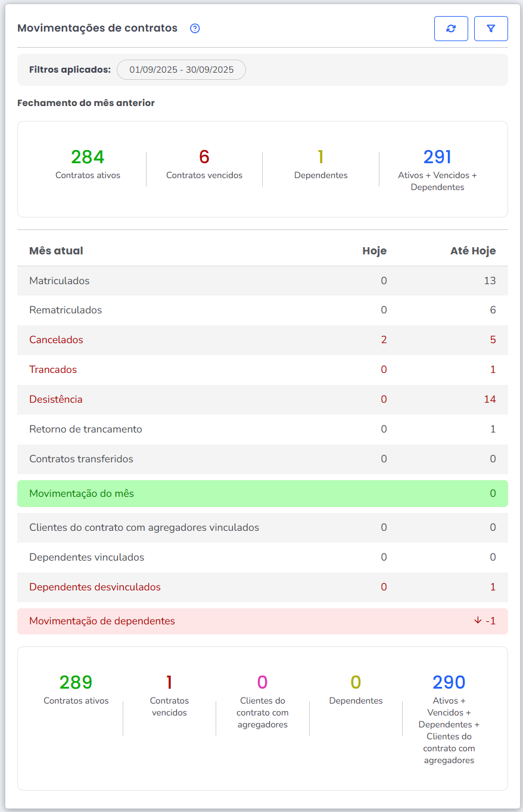
Task: Click the 284 Contratos ativos figure
Action: coord(88,157)
